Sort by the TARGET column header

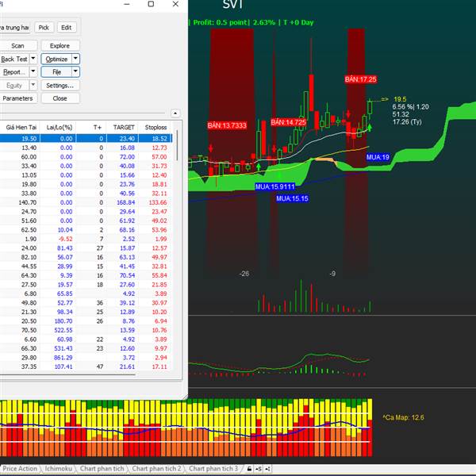tap(124, 127)
